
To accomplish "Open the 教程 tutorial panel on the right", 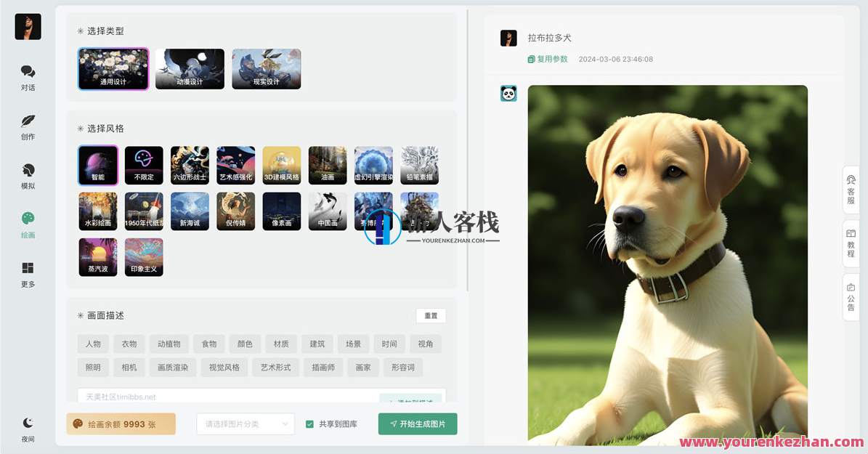I will click(x=851, y=243).
